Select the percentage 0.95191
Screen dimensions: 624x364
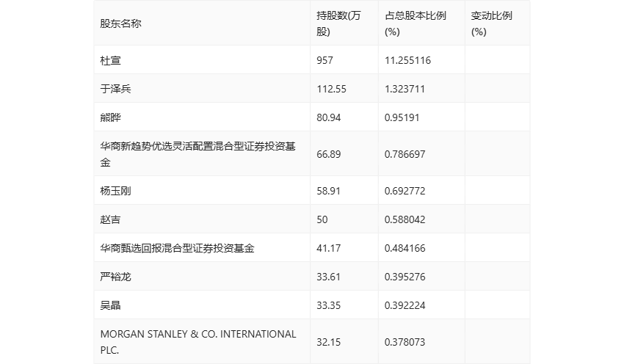click(x=402, y=117)
